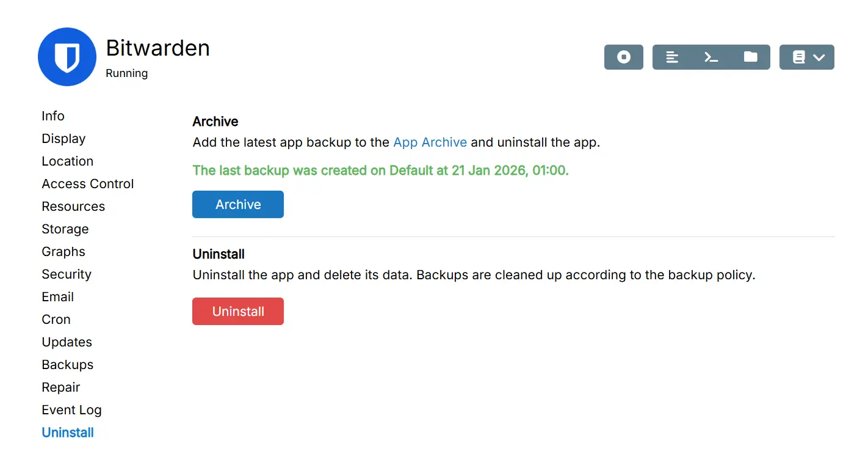
Task: Open the Resources section
Action: pyautogui.click(x=73, y=207)
